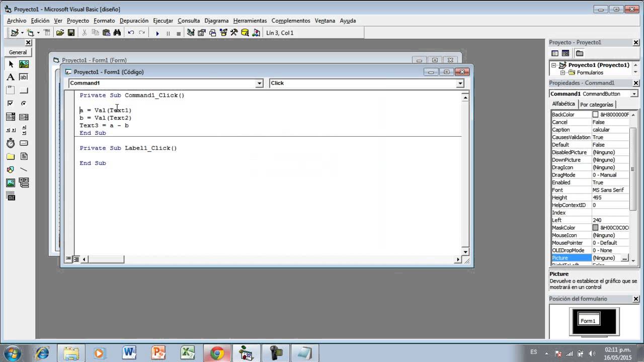Switch to the Alfabética properties tab

click(563, 104)
